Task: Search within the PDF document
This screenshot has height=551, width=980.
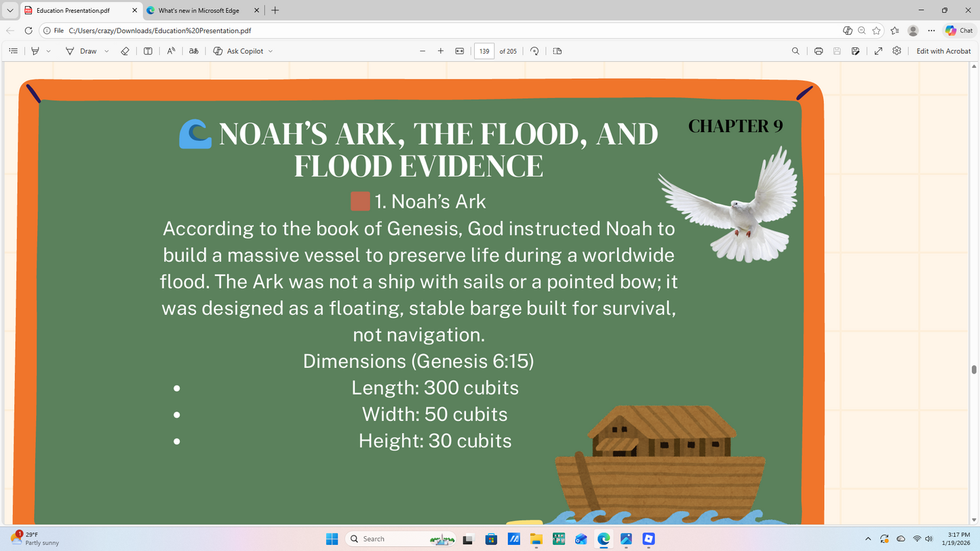Action: pyautogui.click(x=796, y=51)
